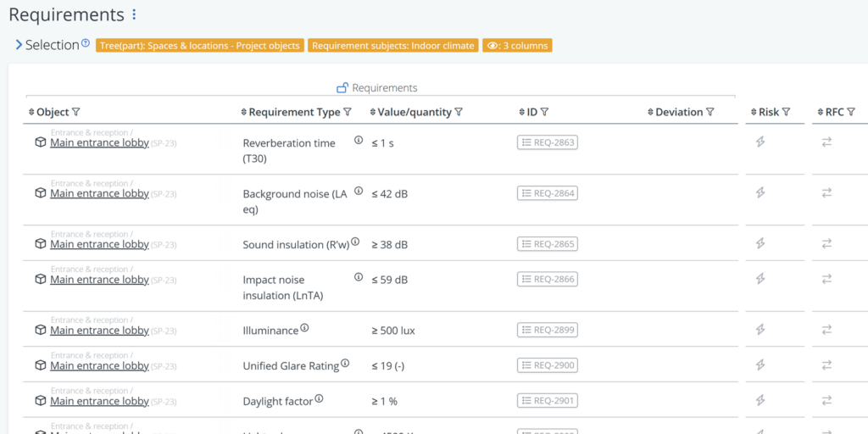The image size is (868, 434).
Task: Open Main entrance lobby link in first row
Action: coord(99,143)
